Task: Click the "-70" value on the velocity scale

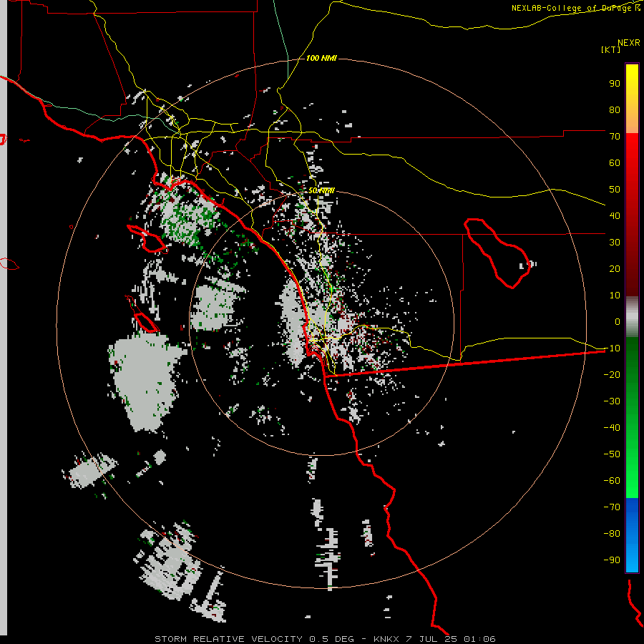Action: tap(612, 507)
